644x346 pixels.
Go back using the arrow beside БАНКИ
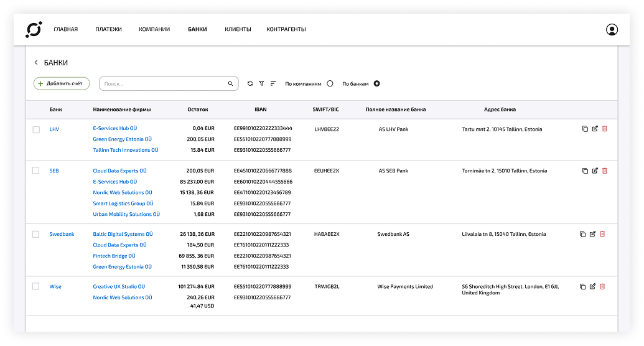tap(35, 62)
